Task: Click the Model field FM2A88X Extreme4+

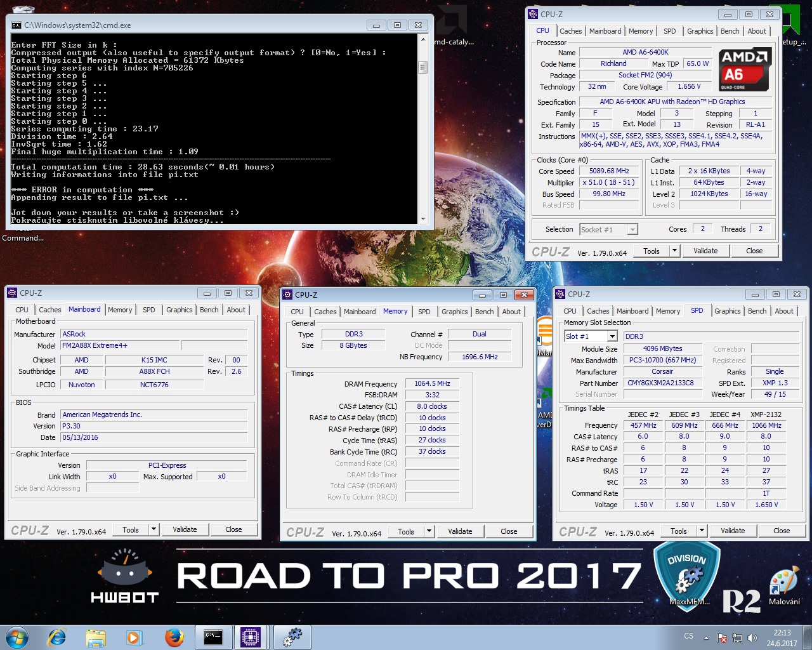Action: [x=120, y=345]
